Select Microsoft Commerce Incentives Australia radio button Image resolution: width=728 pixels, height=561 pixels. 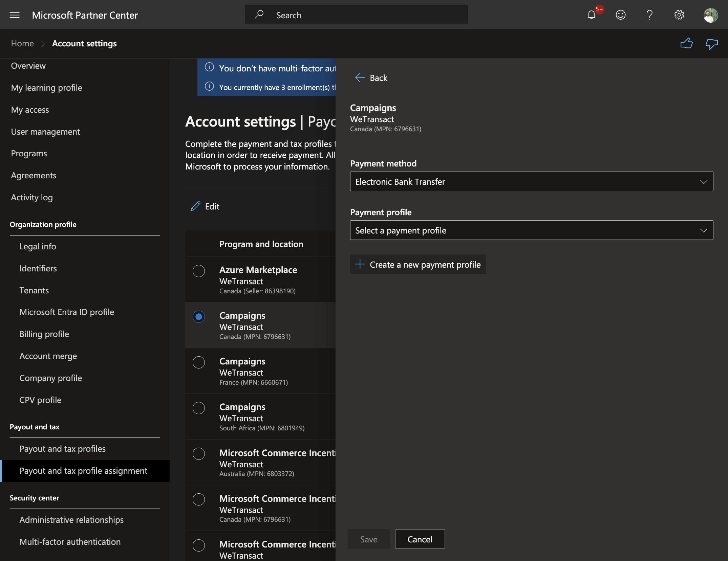coord(199,454)
